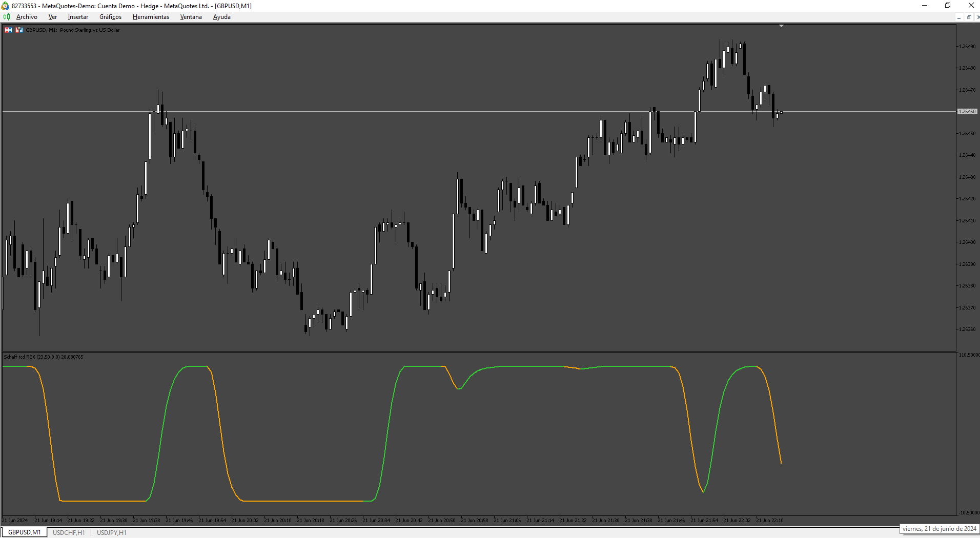Switch to the USDJPY,H1 chart tab

click(111, 532)
